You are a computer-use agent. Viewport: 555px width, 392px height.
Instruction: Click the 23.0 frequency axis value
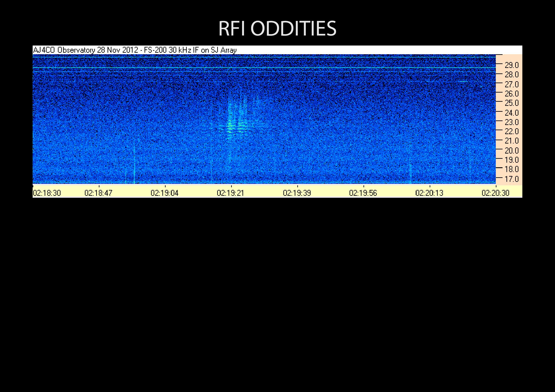coord(511,122)
